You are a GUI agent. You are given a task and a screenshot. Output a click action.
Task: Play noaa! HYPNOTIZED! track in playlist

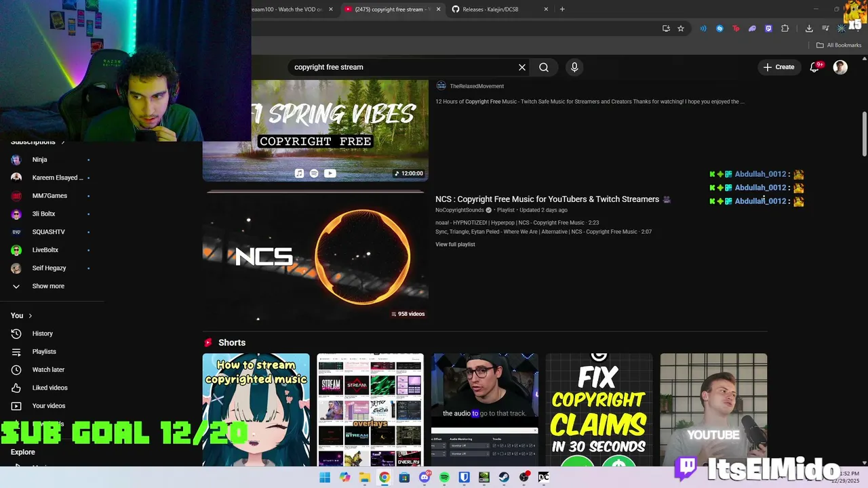click(517, 222)
